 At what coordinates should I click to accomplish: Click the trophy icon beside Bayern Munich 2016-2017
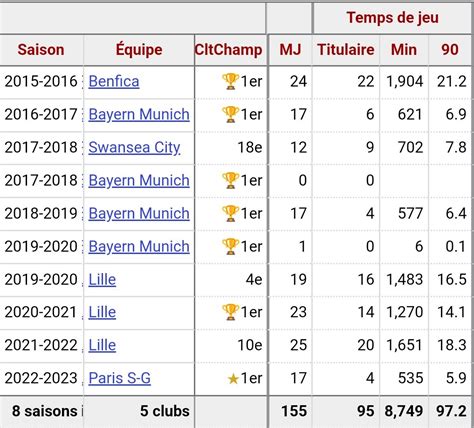tap(230, 114)
